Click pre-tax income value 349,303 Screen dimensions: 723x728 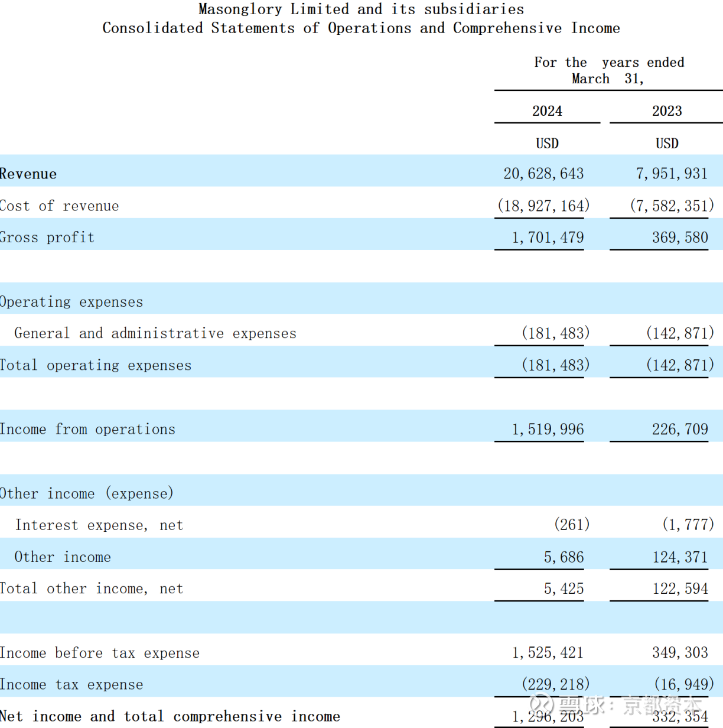pos(680,652)
